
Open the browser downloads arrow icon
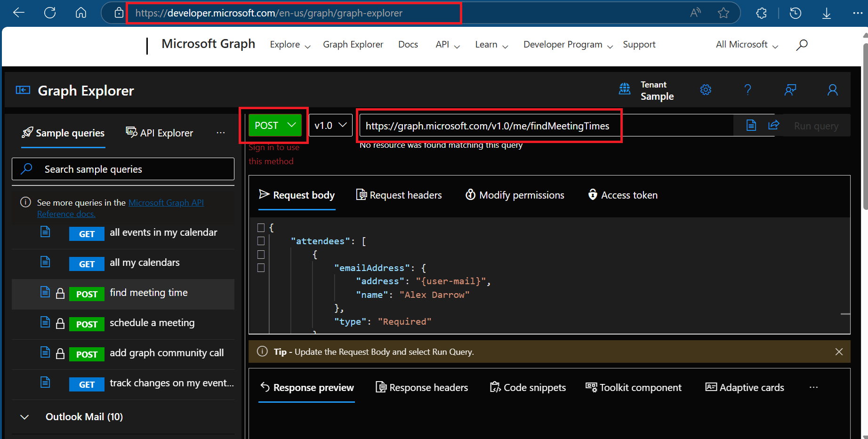[x=827, y=13]
